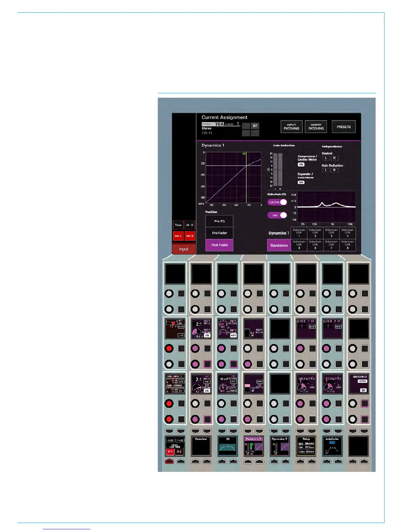This screenshot has width=411, height=532.
Task: Open the Delay strip display
Action: pyautogui.click(x=306, y=446)
